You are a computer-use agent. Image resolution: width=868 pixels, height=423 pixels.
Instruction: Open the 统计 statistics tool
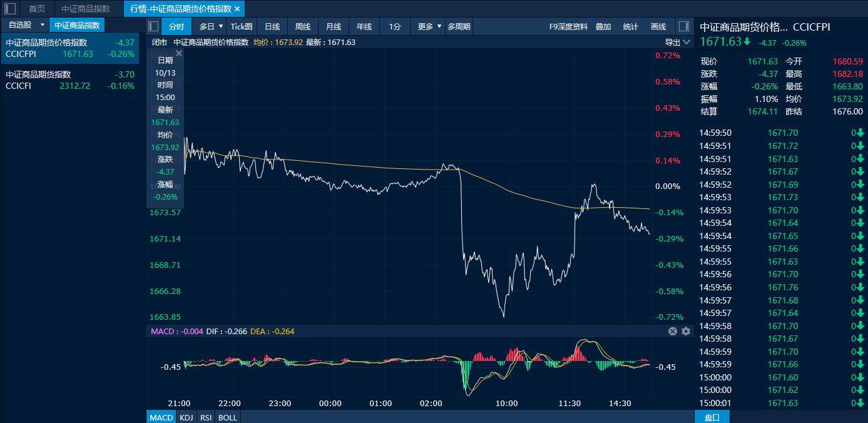[x=631, y=26]
